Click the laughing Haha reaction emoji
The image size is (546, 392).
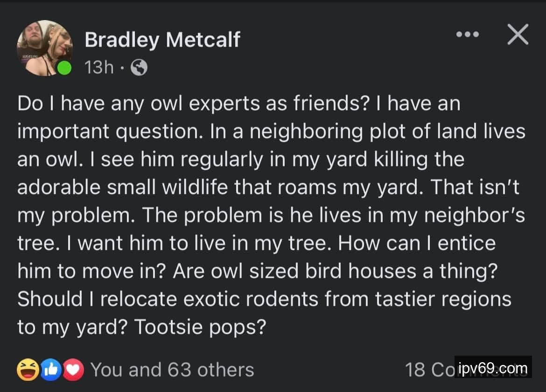[28, 370]
